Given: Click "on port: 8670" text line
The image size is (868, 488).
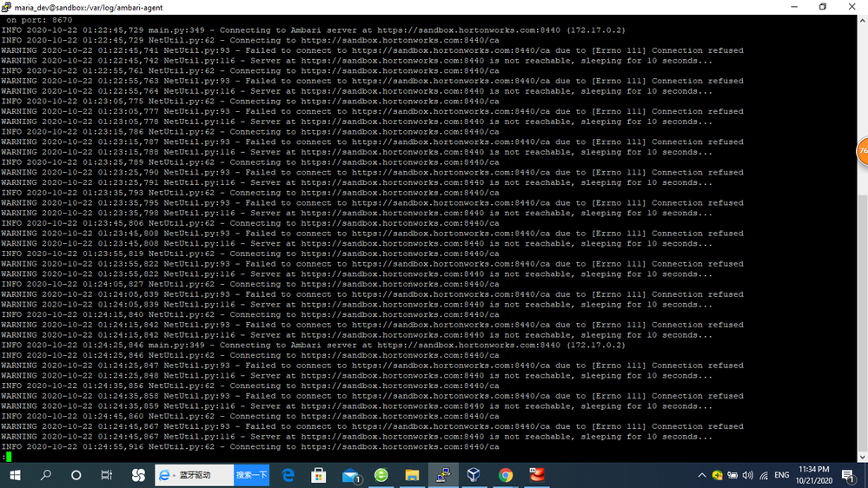Looking at the screenshot, I should (39, 20).
